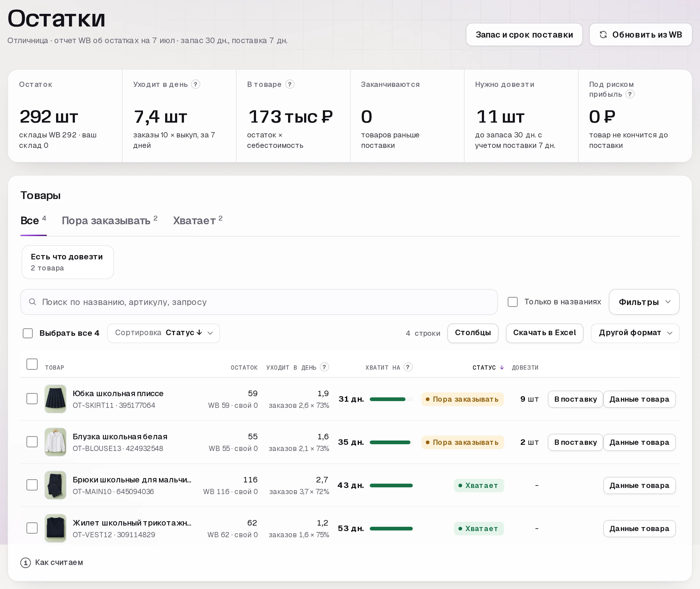
Task: Open help icon in Хватит на column header
Action: click(408, 367)
